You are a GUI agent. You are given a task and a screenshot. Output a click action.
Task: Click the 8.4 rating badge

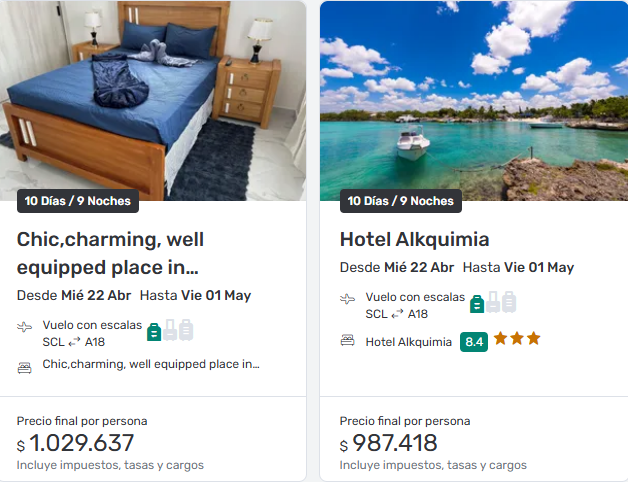tap(474, 342)
